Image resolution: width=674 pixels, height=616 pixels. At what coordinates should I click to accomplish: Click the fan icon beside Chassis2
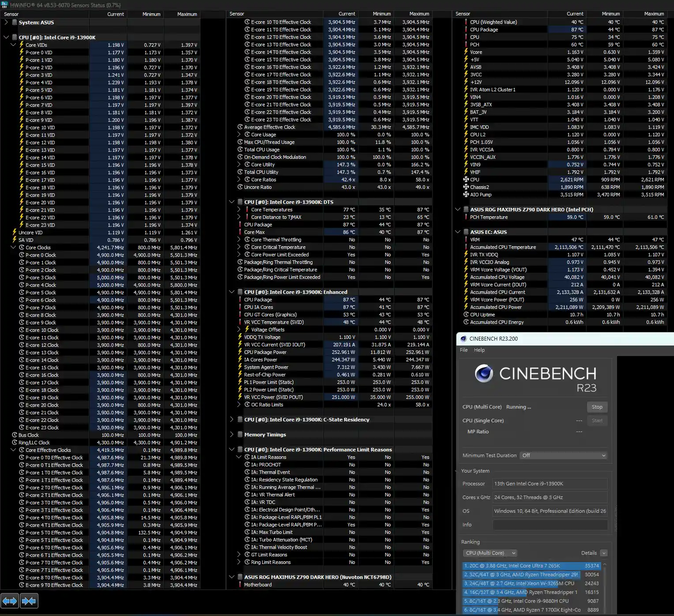click(466, 187)
